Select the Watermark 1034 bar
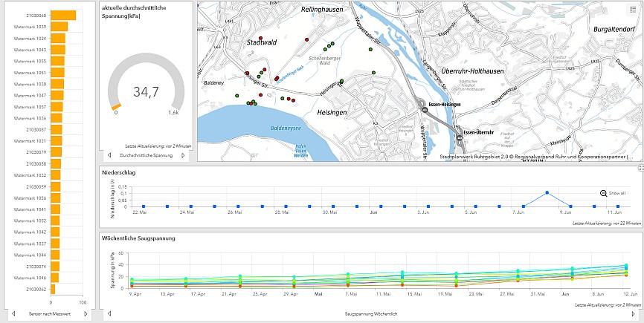644x323 pixels. coord(58,38)
